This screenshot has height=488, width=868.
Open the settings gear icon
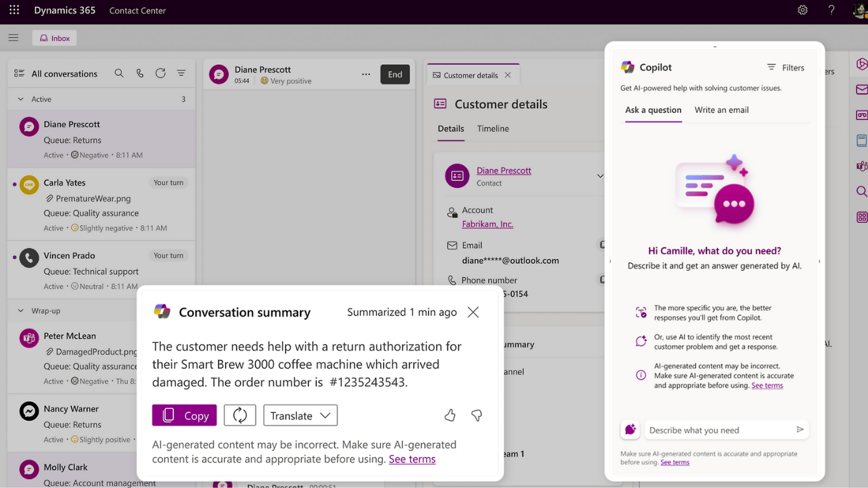tap(803, 10)
